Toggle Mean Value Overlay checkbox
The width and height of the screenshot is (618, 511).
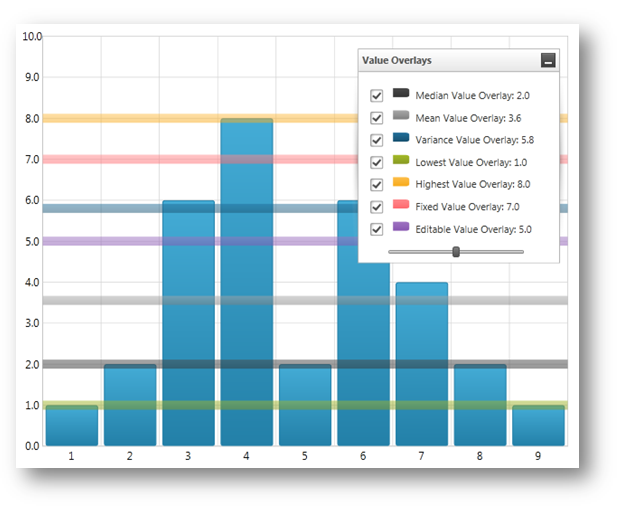pyautogui.click(x=377, y=118)
